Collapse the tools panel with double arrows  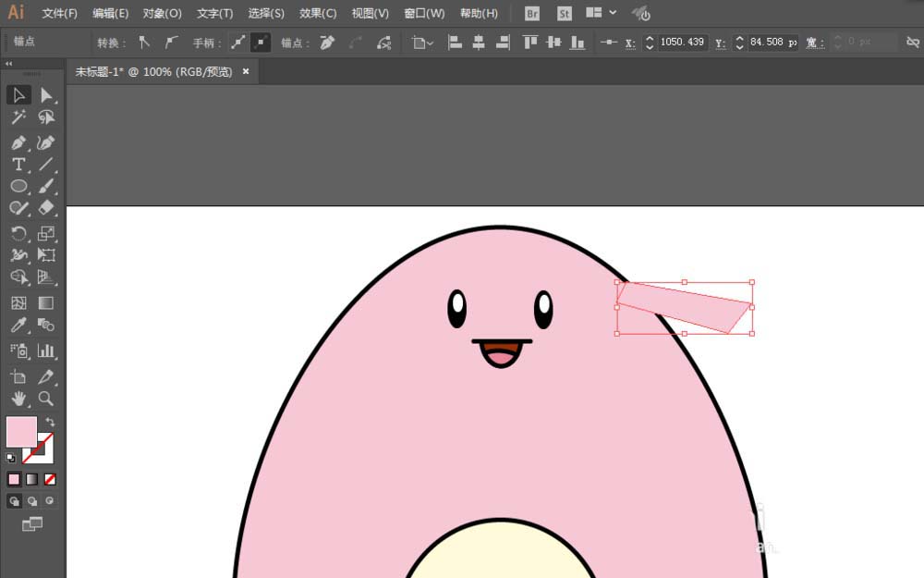(x=9, y=63)
